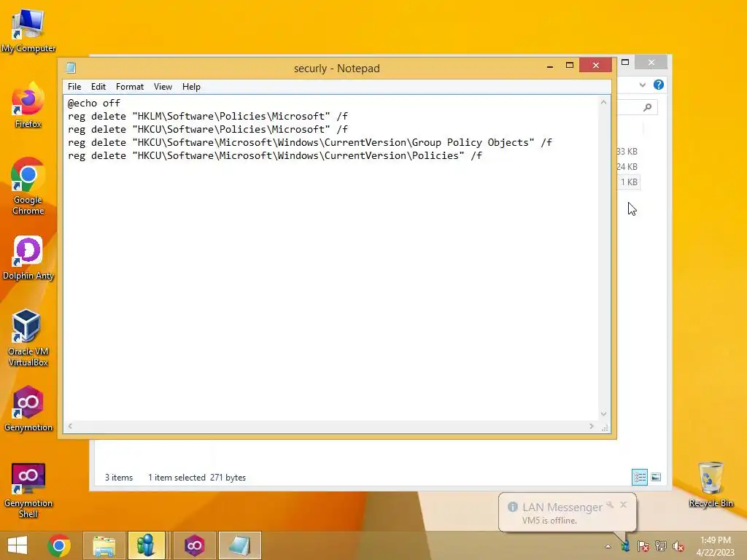The width and height of the screenshot is (747, 560).
Task: Launch Genymotion desktop shortcut
Action: [x=28, y=409]
